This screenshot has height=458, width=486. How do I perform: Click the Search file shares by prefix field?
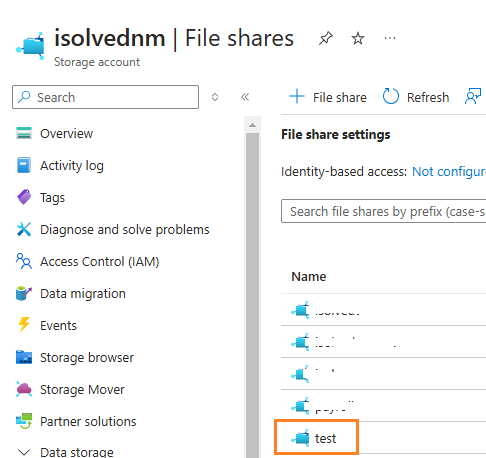pos(384,211)
